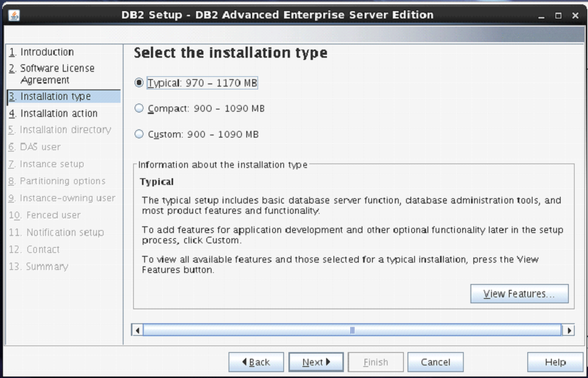
Task: Choose the Compact installation option
Action: 139,109
